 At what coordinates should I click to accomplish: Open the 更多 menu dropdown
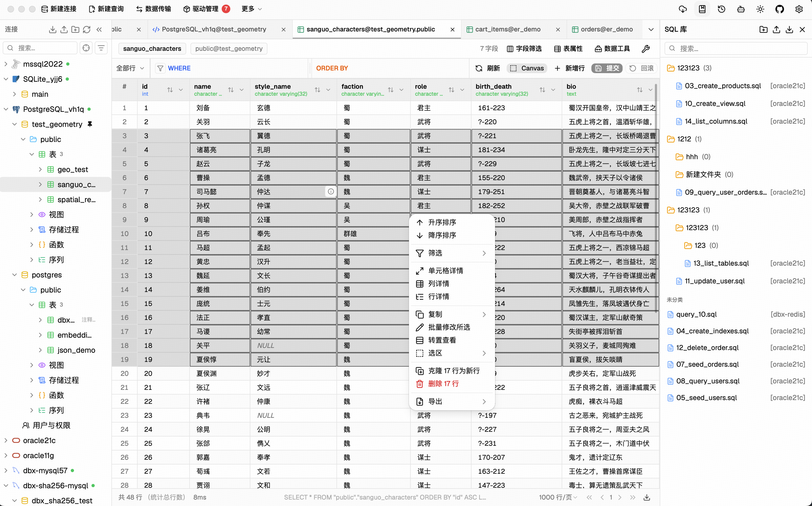[x=252, y=9]
